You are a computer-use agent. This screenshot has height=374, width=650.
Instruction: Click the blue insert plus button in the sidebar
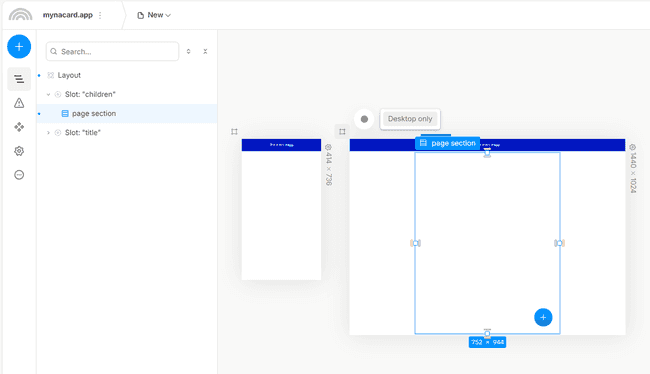(19, 46)
